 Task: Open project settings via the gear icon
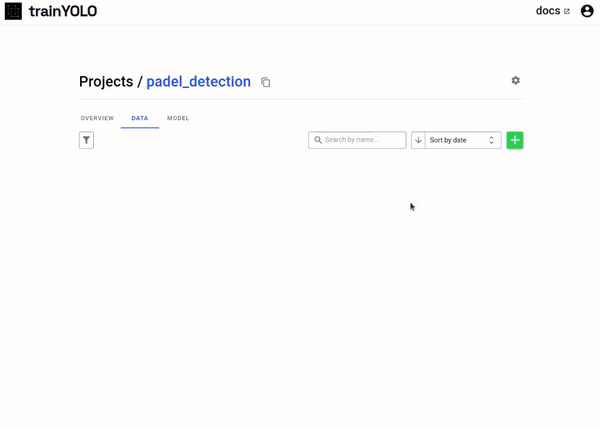pyautogui.click(x=515, y=80)
